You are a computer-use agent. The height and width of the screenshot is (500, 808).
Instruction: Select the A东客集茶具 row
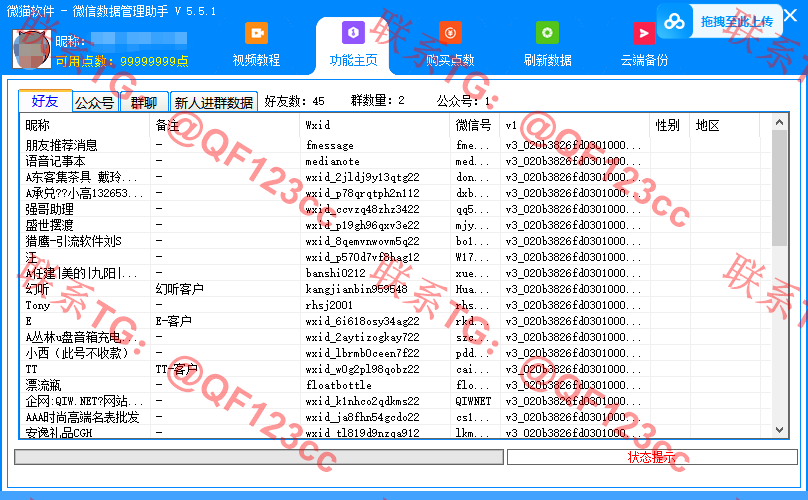396,177
